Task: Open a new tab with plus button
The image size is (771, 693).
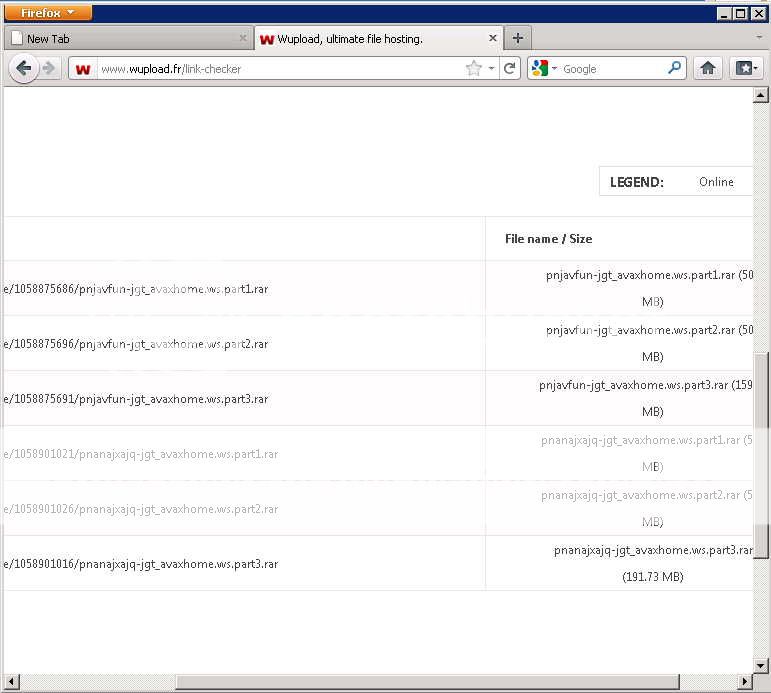Action: (x=517, y=38)
